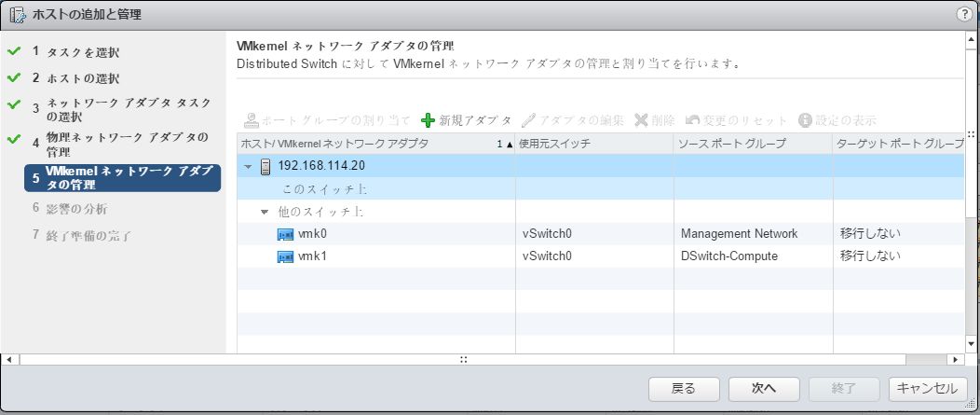
Task: Click Management Network cell
Action: [740, 234]
